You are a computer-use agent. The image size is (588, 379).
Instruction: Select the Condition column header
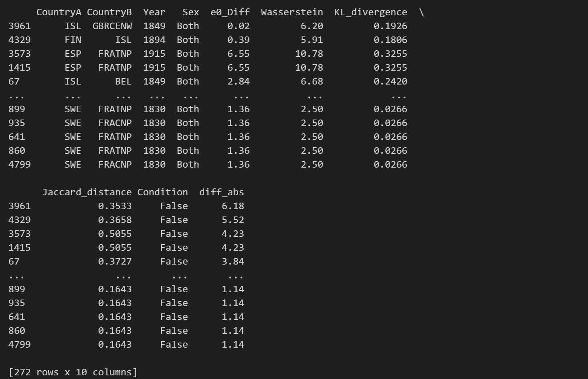(163, 192)
